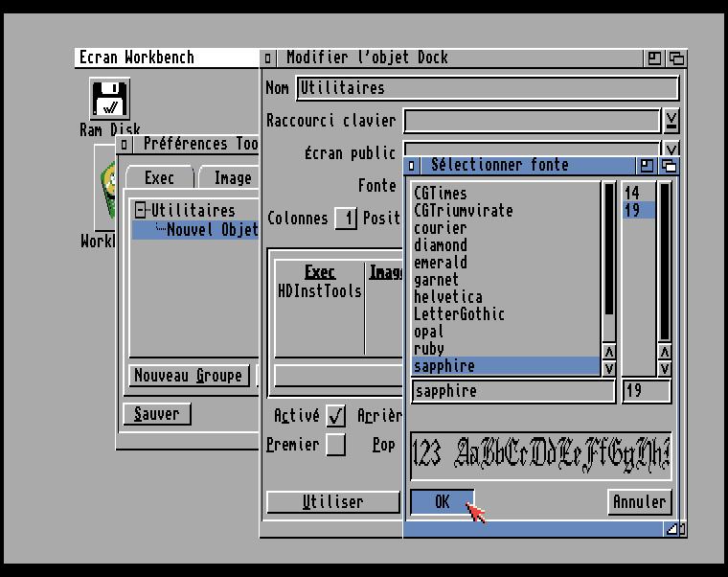Click the font window resize corner gadget
This screenshot has width=728, height=577.
tap(675, 528)
